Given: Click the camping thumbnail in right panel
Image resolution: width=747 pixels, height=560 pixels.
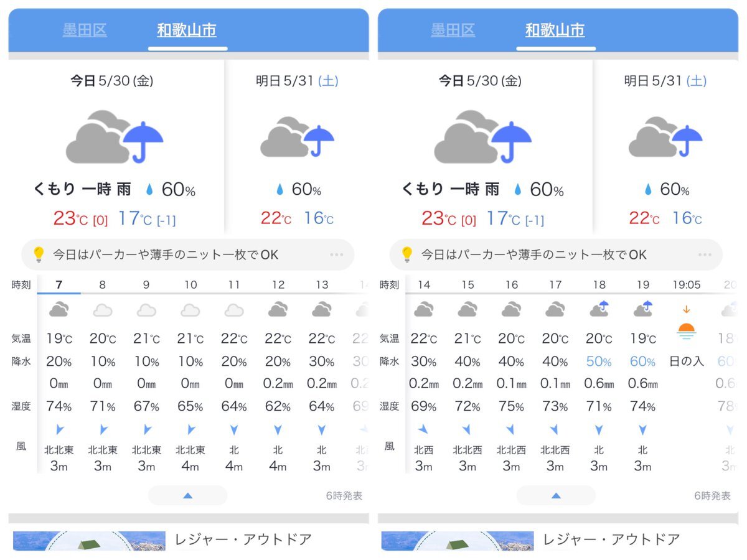Looking at the screenshot, I should pyautogui.click(x=458, y=541).
